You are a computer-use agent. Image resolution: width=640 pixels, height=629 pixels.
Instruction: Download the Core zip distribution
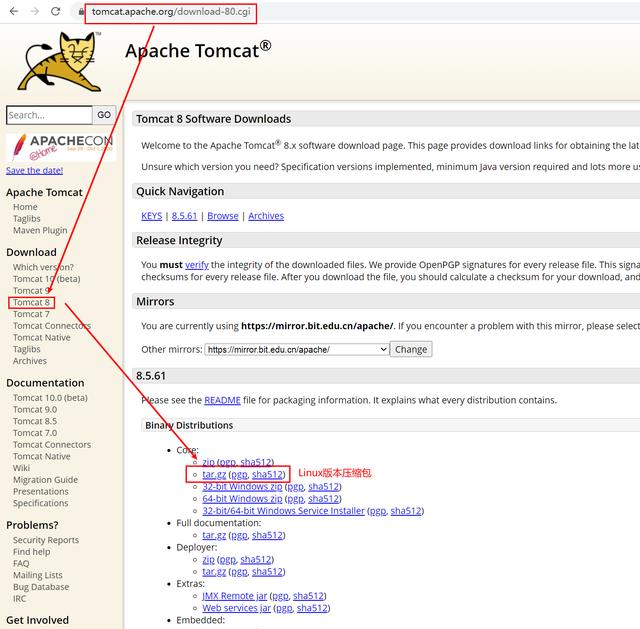pyautogui.click(x=209, y=462)
